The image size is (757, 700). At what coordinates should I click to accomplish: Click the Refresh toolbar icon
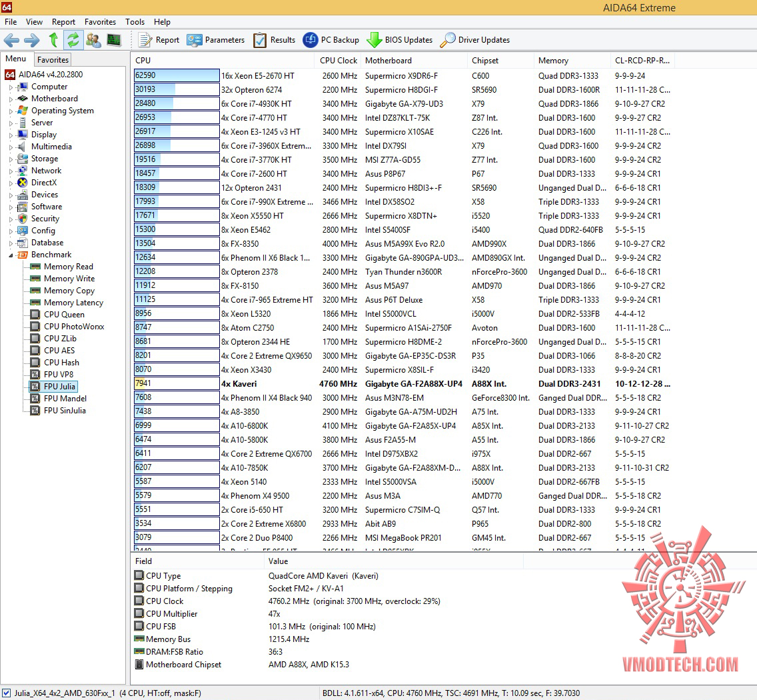[73, 39]
